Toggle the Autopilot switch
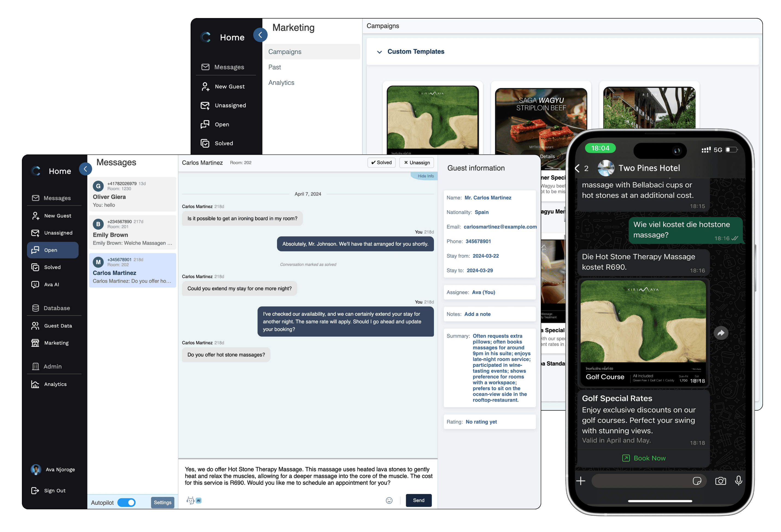 tap(126, 502)
